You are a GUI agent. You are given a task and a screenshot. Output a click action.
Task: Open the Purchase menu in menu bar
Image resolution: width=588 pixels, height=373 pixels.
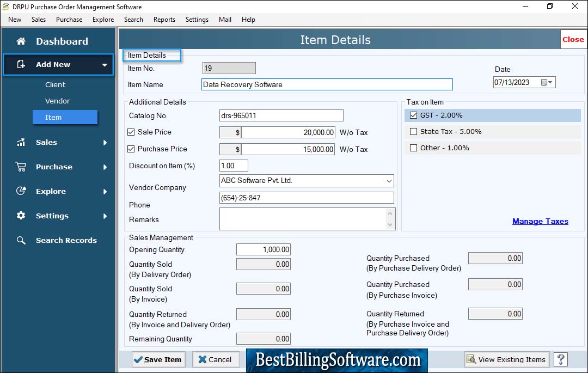pyautogui.click(x=69, y=20)
